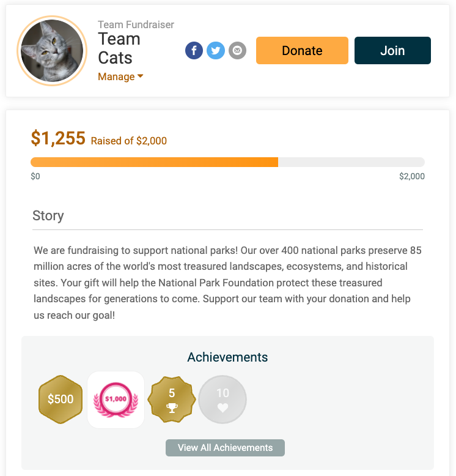Select the Team Cats title
The height and width of the screenshot is (476, 456).
(119, 48)
